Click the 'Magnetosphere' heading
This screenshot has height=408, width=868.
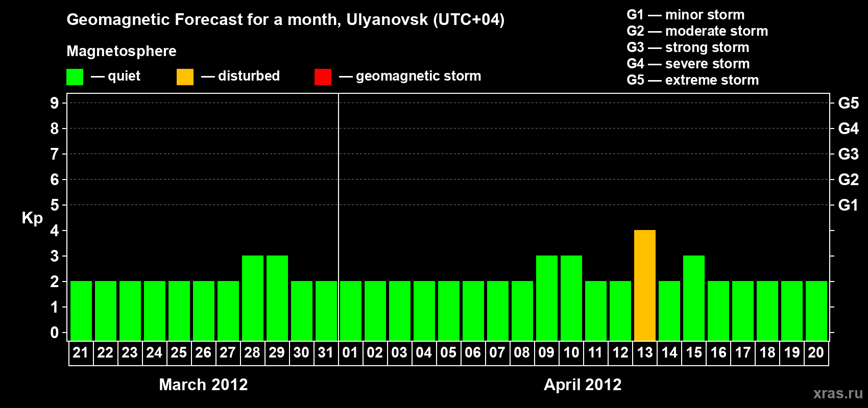[x=122, y=51]
